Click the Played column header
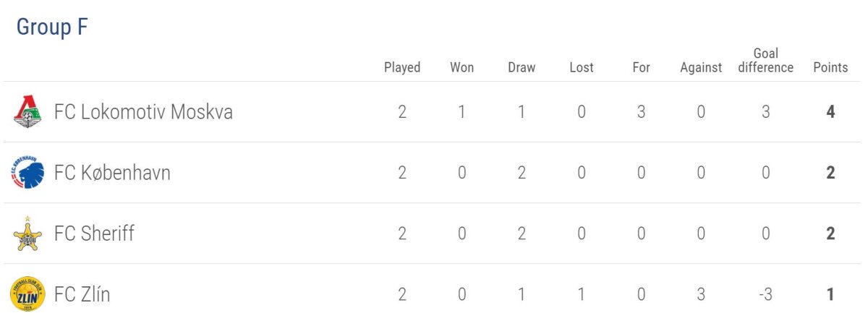This screenshot has width=868, height=321. pyautogui.click(x=402, y=67)
